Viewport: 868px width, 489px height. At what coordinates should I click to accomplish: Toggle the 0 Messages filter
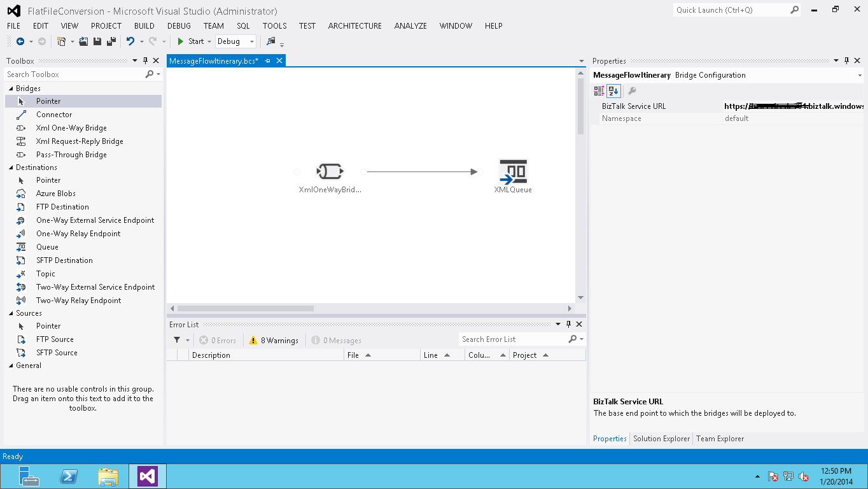(336, 341)
